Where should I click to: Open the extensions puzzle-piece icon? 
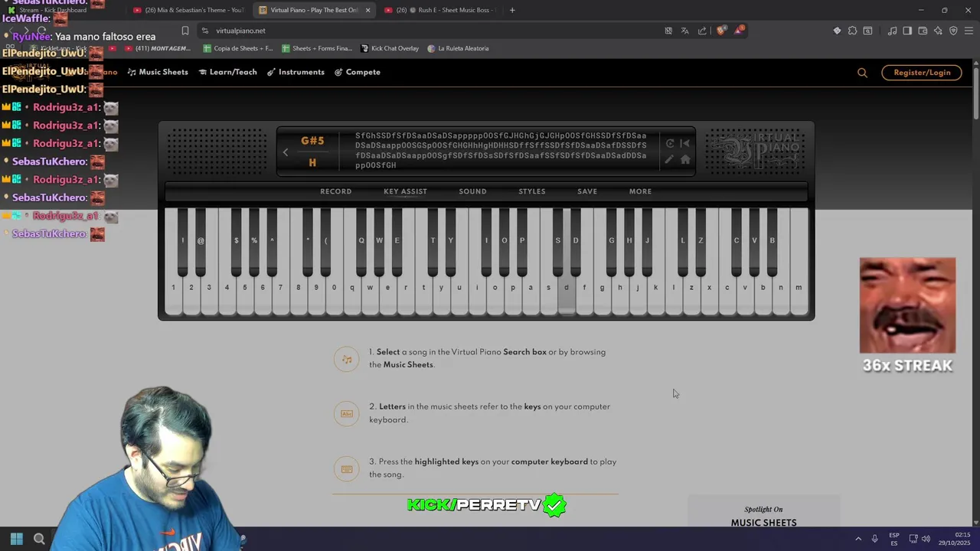coord(852,31)
